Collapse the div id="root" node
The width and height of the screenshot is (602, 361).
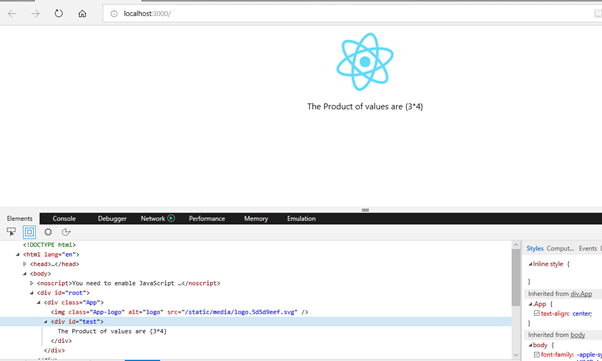click(31, 293)
